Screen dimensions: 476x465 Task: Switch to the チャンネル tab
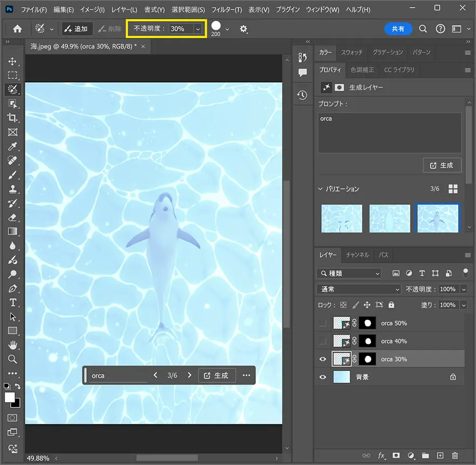click(358, 255)
